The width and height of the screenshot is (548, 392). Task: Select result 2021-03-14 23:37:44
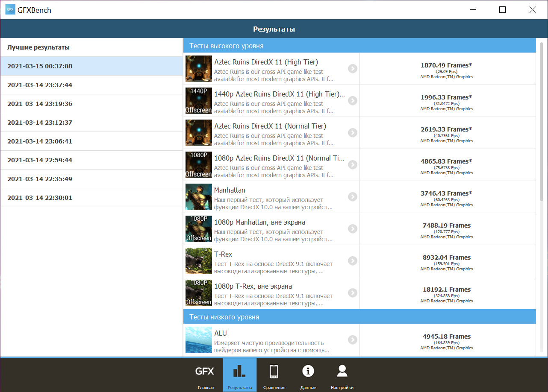pos(91,85)
